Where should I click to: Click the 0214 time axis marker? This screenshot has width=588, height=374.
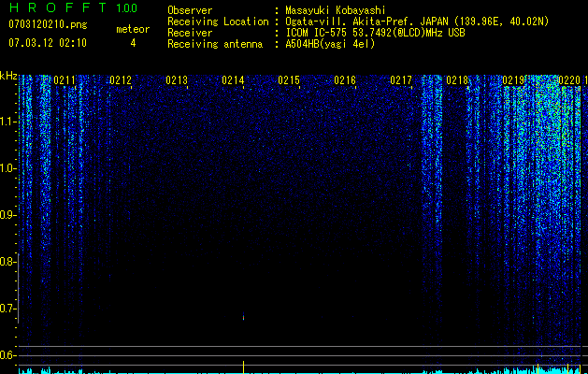tap(233, 80)
